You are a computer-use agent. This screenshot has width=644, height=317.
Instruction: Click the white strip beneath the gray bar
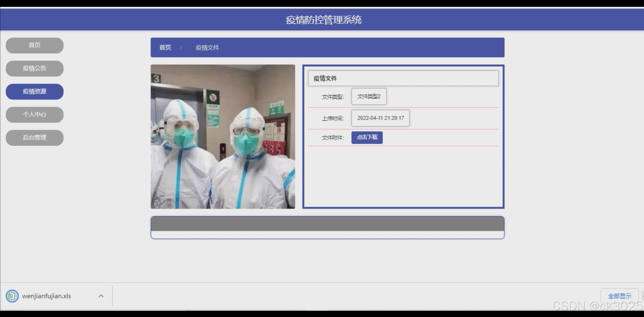[x=327, y=235]
